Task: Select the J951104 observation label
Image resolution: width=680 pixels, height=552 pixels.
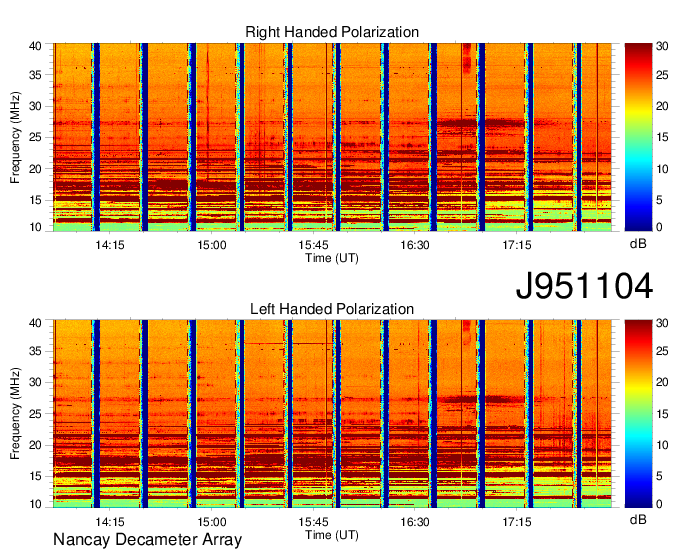Action: point(584,286)
